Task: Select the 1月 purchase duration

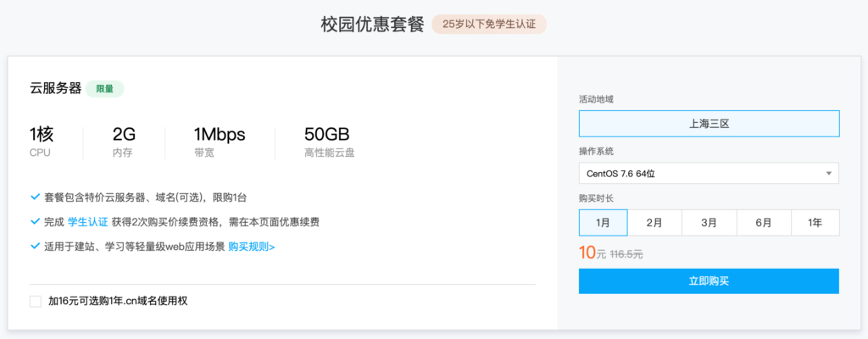Action: (x=603, y=223)
